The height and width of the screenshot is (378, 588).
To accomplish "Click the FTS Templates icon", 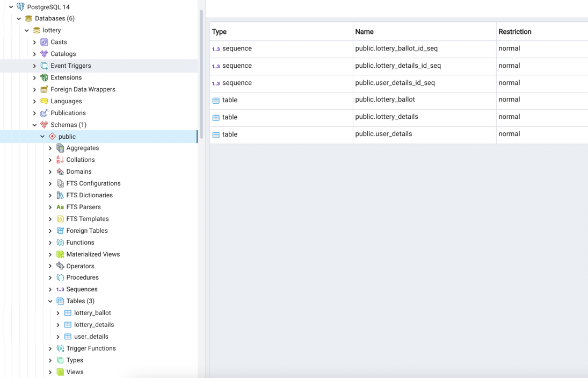I will point(60,219).
